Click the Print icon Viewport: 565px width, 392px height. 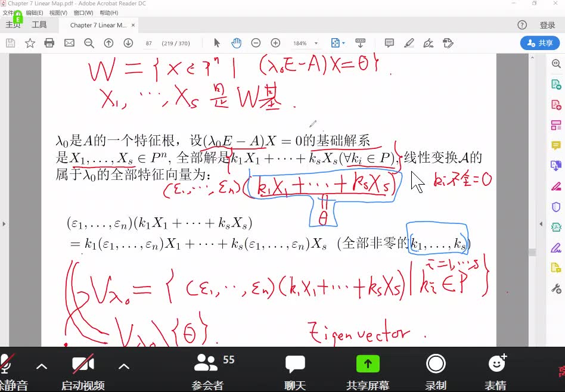(49, 42)
